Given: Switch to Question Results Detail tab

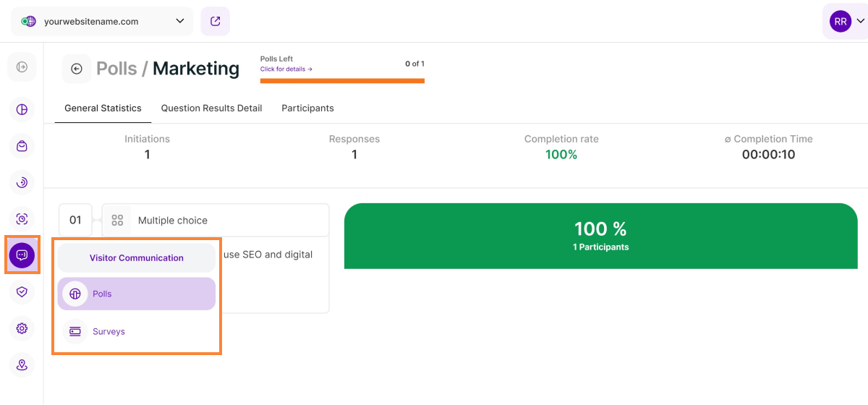Looking at the screenshot, I should point(211,108).
